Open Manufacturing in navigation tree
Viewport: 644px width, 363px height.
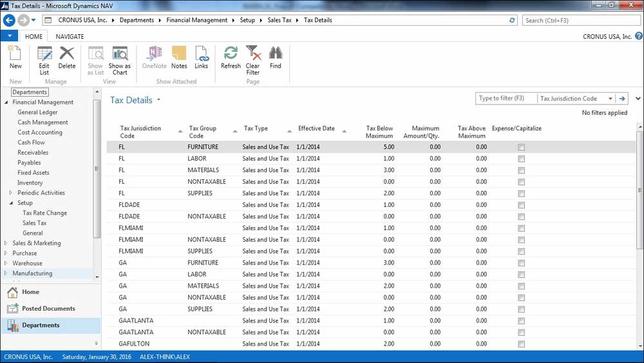pos(32,273)
